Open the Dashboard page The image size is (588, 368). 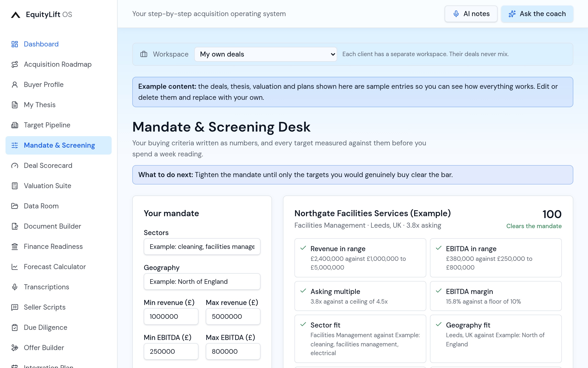tap(59, 44)
